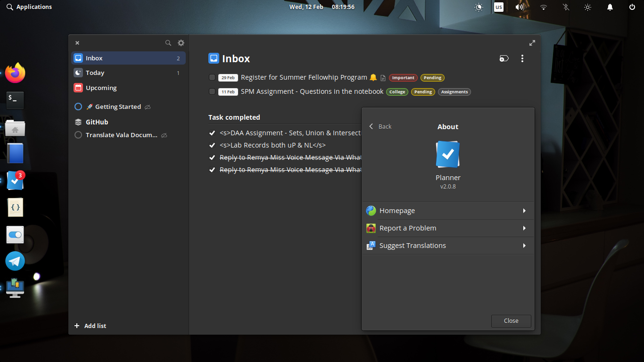Launch Firefox from the dock
644x362 pixels.
coord(15,73)
